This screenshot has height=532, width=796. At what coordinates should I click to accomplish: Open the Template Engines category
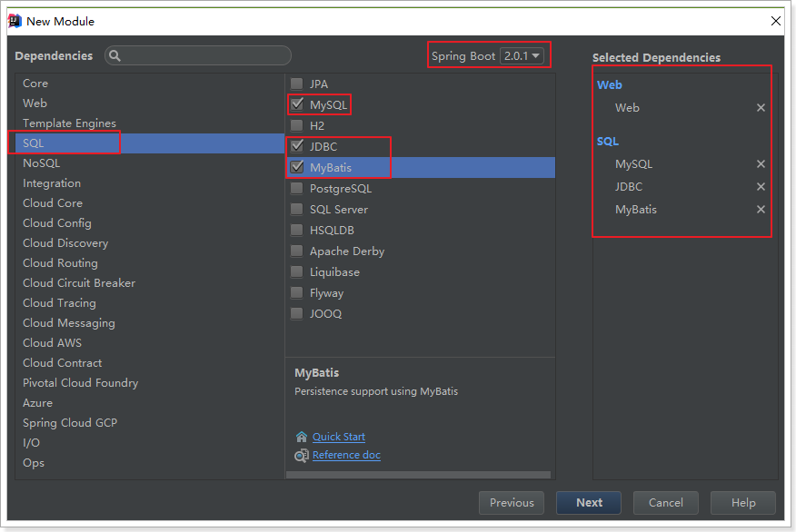pyautogui.click(x=150, y=123)
